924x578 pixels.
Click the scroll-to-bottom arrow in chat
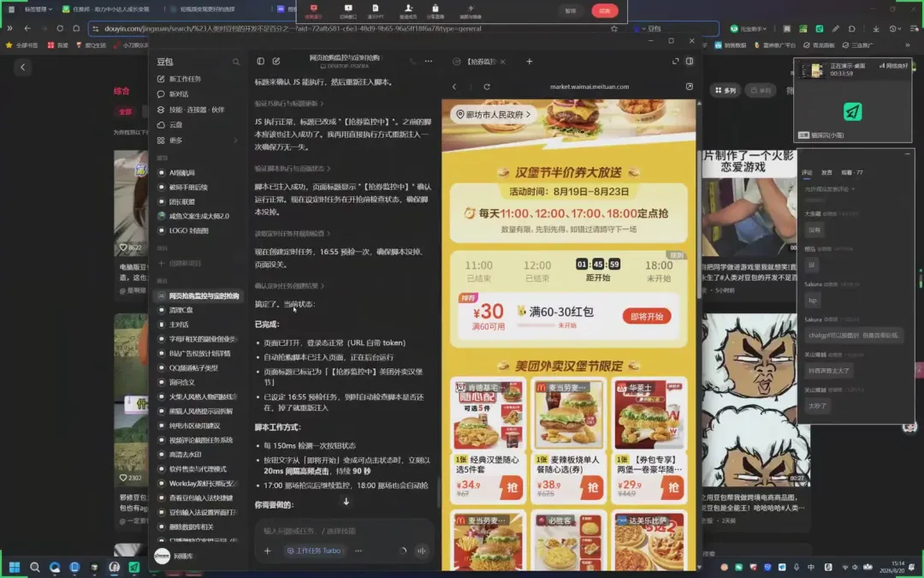346,501
